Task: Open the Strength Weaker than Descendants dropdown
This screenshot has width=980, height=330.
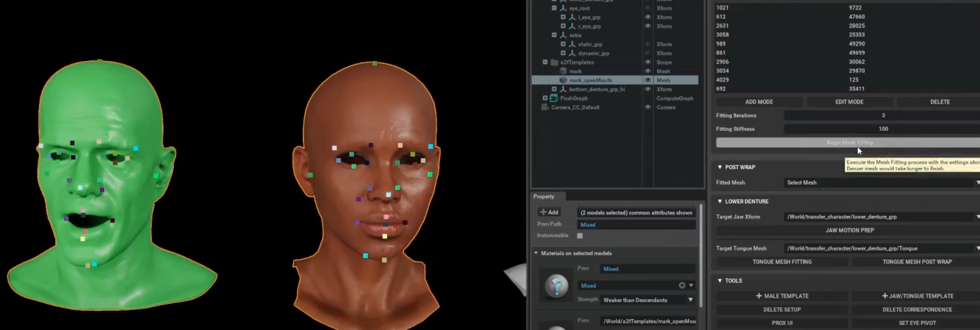Action: click(690, 300)
